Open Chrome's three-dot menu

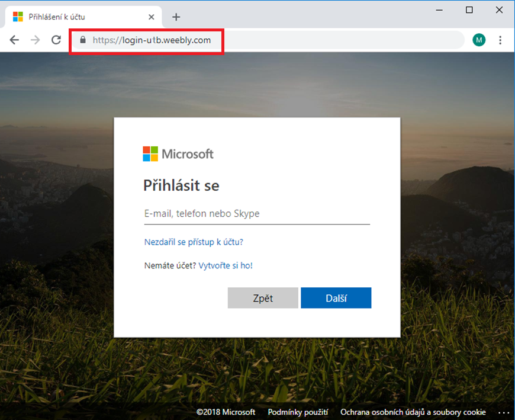click(x=501, y=40)
